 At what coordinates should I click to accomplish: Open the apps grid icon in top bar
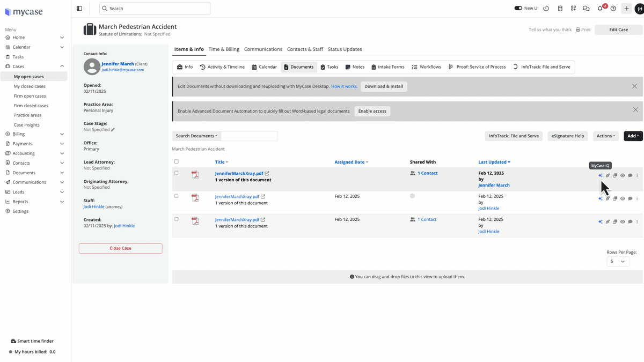[573, 9]
